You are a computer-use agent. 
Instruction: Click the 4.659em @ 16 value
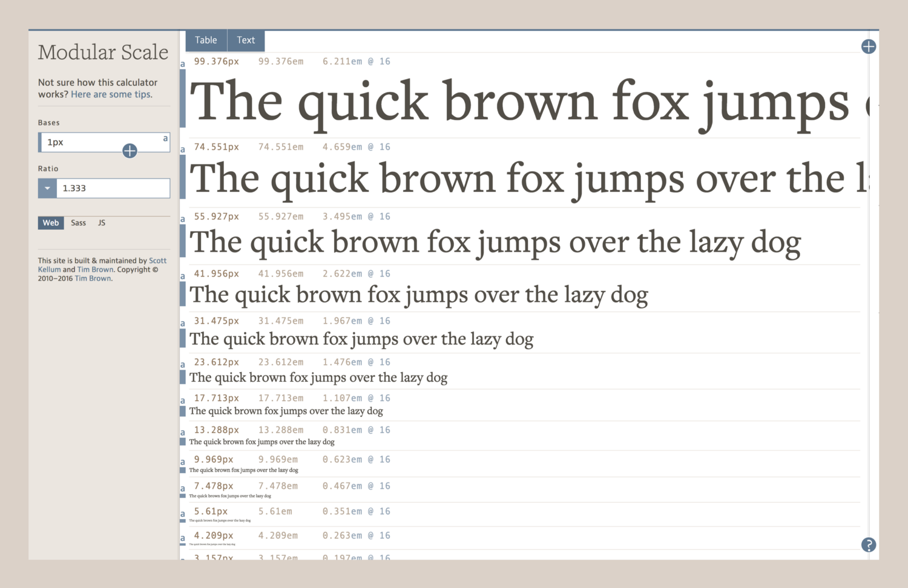tap(357, 147)
